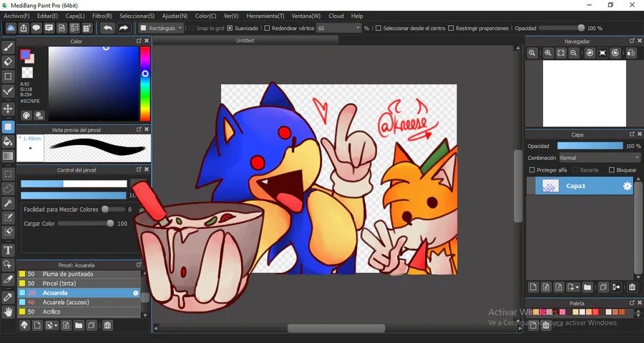This screenshot has height=343, width=644.
Task: Check Seleccionar desde el centro
Action: tap(379, 29)
